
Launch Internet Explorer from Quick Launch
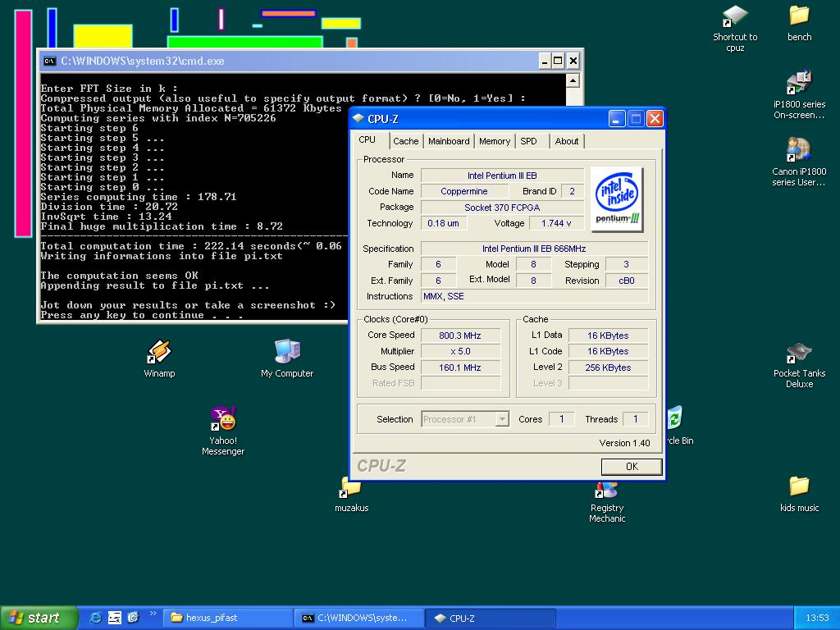click(96, 618)
